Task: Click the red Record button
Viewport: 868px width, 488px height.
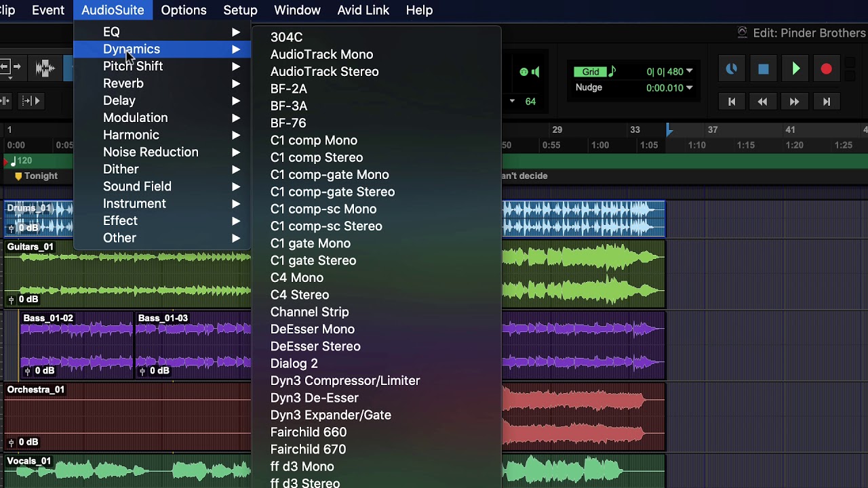Action: point(826,69)
